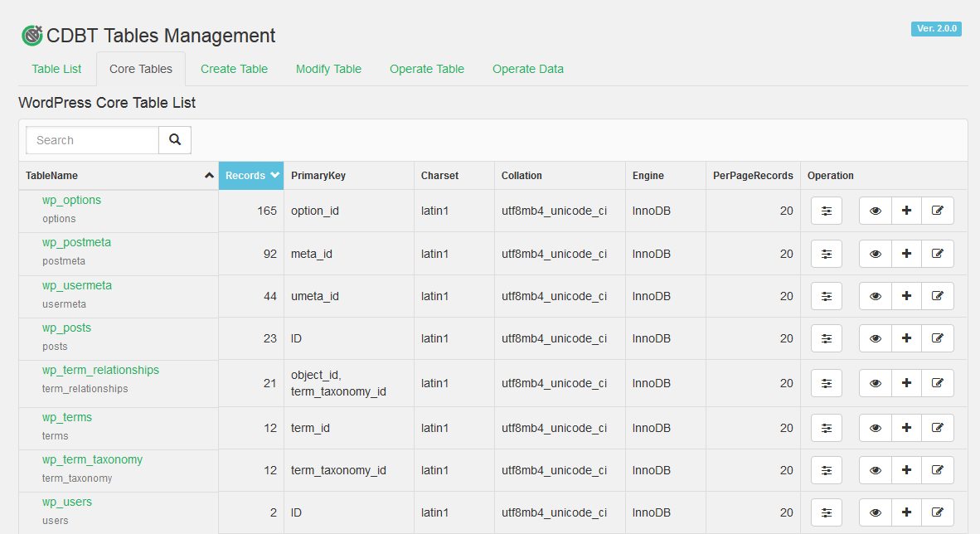The height and width of the screenshot is (534, 980).
Task: View data eye icon for wp_postmeta
Action: click(875, 254)
